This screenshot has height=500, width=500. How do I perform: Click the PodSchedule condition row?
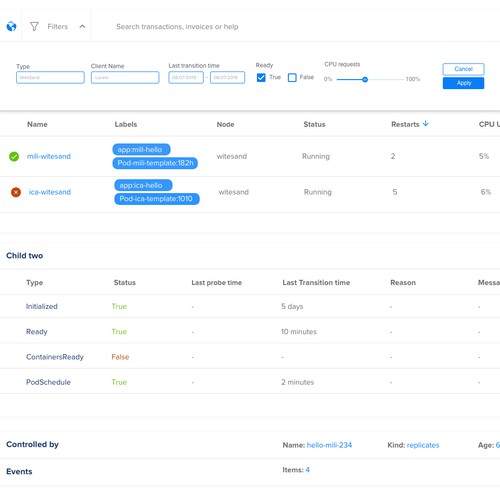click(x=250, y=382)
